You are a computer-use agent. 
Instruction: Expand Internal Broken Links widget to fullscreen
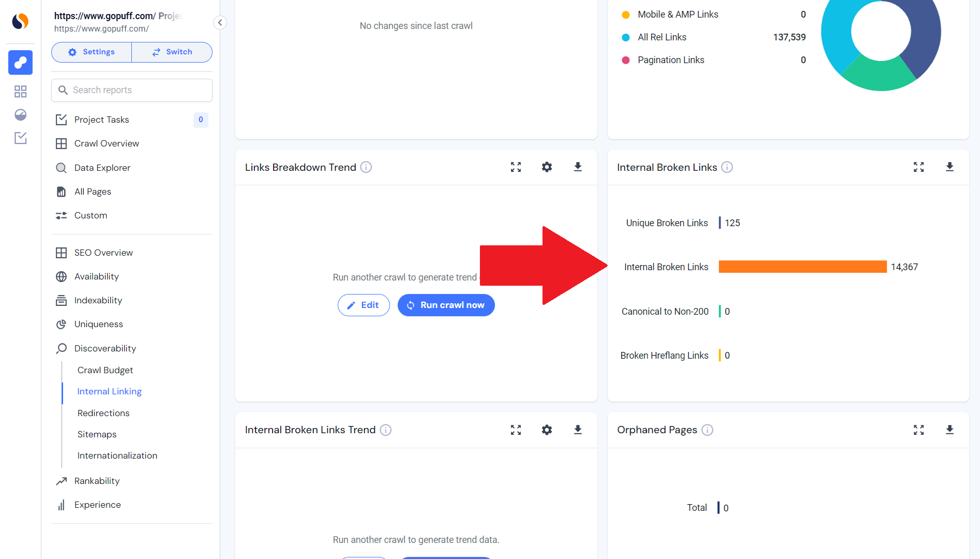coord(918,167)
